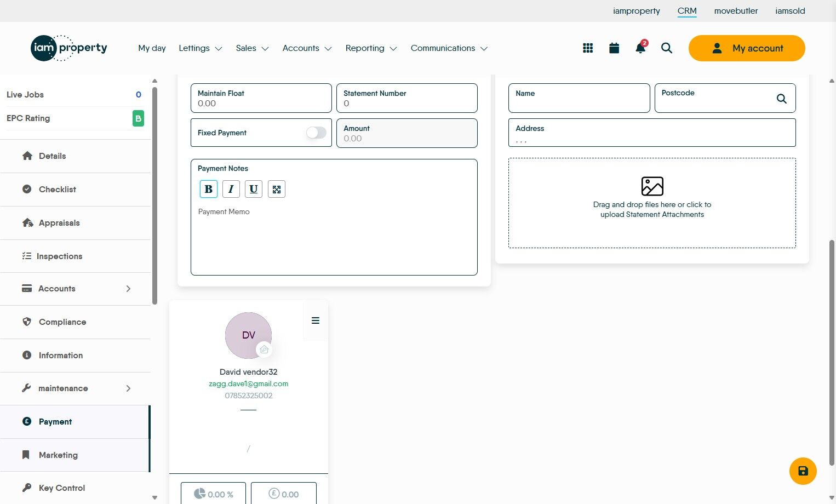Expand the Accounts dropdown in top navigation
The height and width of the screenshot is (504, 836).
(307, 48)
